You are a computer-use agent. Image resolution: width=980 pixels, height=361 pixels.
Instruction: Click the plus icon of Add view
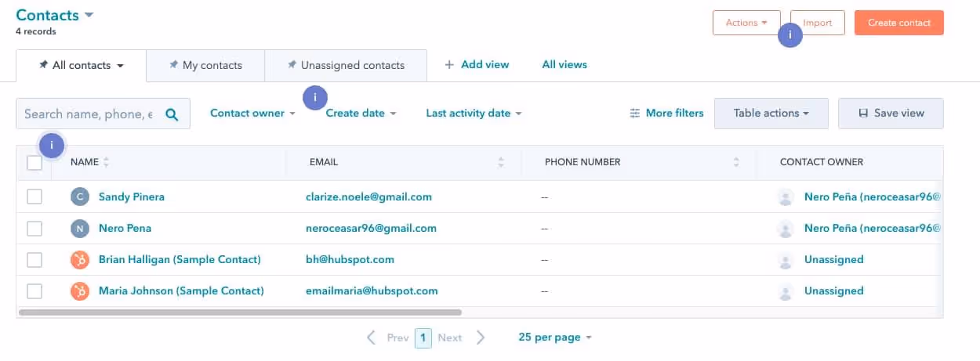click(x=449, y=65)
